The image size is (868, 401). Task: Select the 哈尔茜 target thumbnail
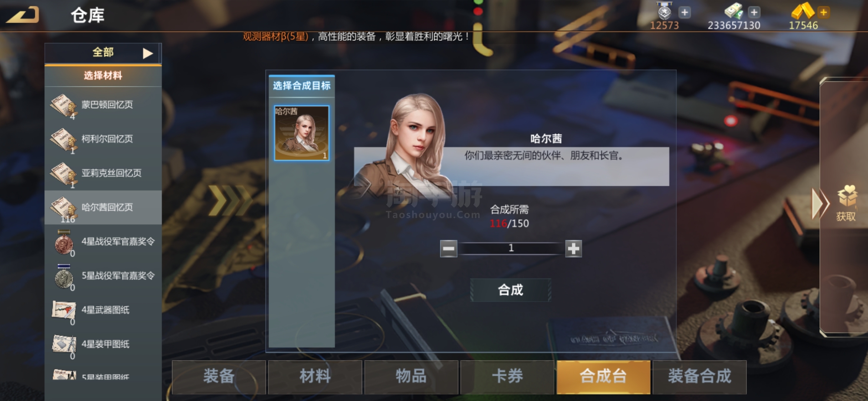pyautogui.click(x=302, y=133)
